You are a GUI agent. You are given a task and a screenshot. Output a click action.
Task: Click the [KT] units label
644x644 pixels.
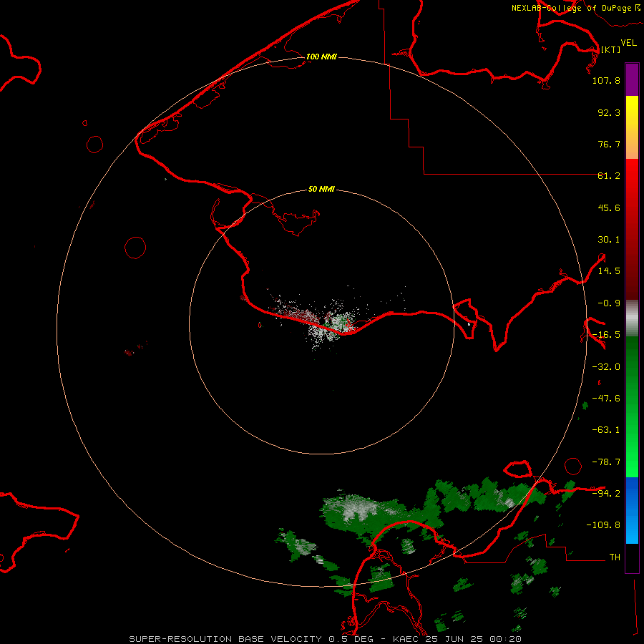610,49
